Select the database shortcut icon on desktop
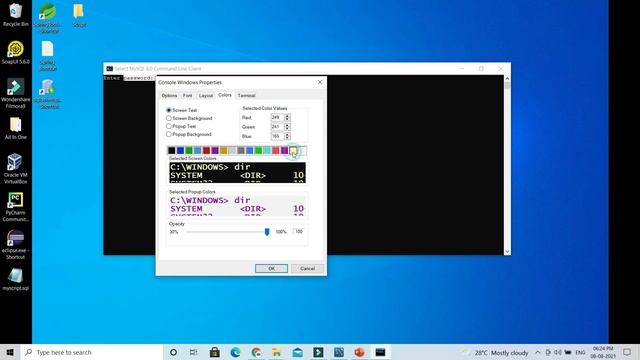 point(48,94)
